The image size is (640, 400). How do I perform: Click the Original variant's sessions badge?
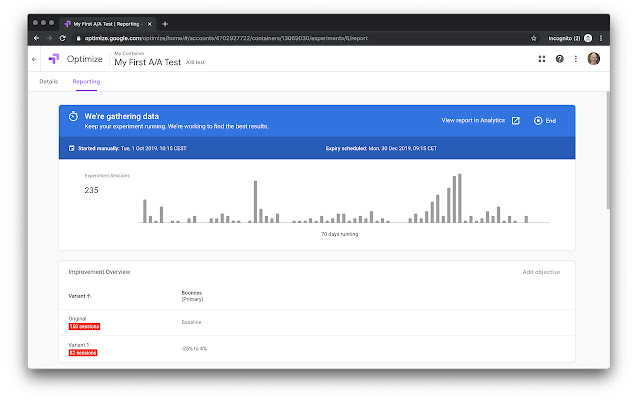[x=84, y=327]
